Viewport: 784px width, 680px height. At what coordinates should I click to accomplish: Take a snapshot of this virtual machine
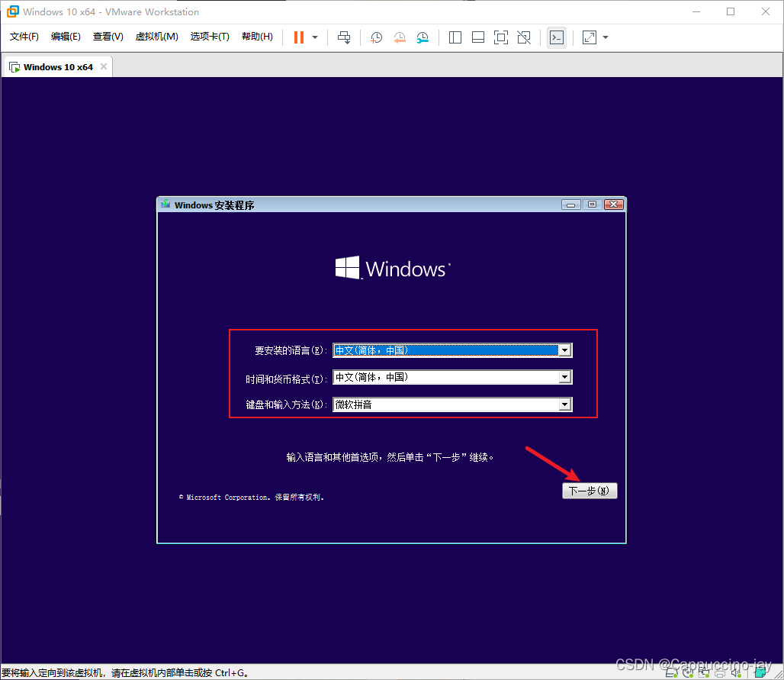click(376, 37)
